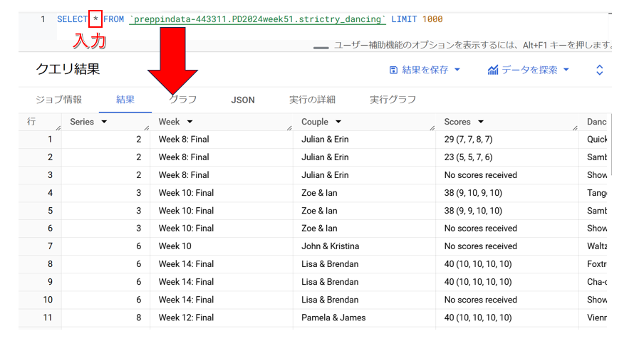Viewport: 644px width, 351px height.
Task: Click the SELECT keyword in the query editor
Action: [72, 19]
